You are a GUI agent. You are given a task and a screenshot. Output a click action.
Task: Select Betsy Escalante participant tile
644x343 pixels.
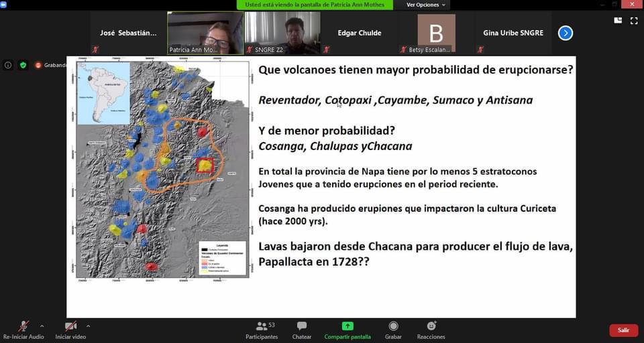tap(436, 33)
